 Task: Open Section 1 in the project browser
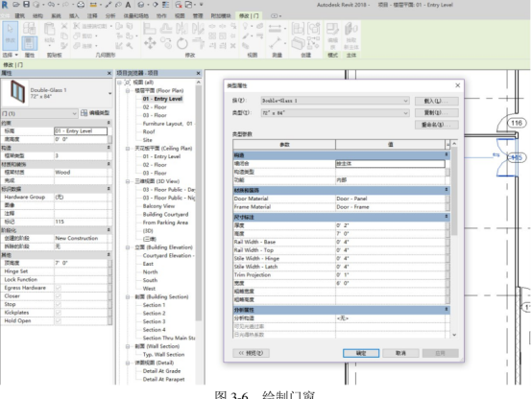pos(154,305)
